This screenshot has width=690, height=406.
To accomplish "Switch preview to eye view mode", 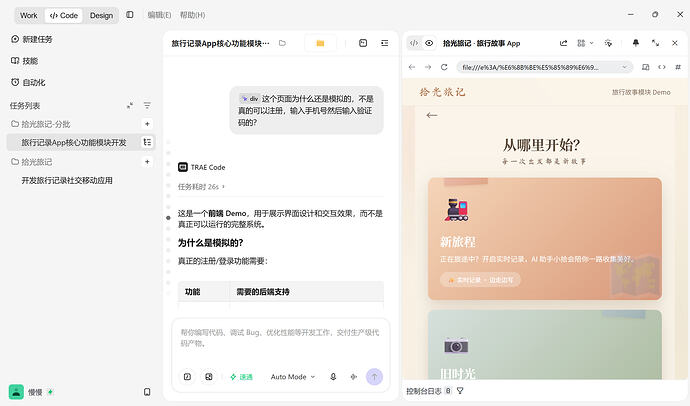I will click(429, 43).
